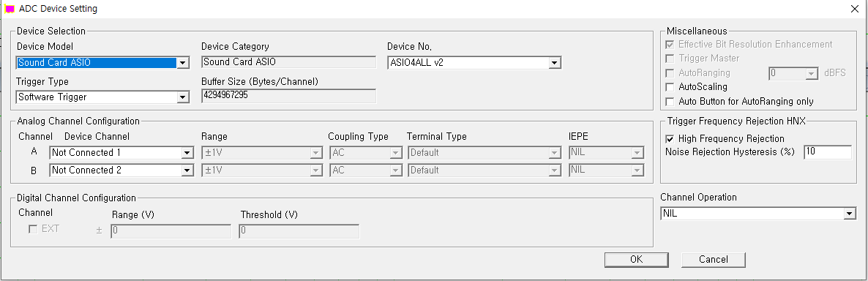The height and width of the screenshot is (281, 868).
Task: Open Channel A Coupling Type dropdown
Action: tap(366, 153)
